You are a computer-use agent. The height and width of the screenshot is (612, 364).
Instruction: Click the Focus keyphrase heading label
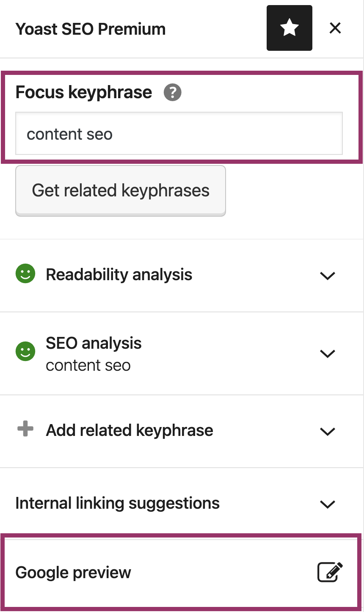[83, 92]
